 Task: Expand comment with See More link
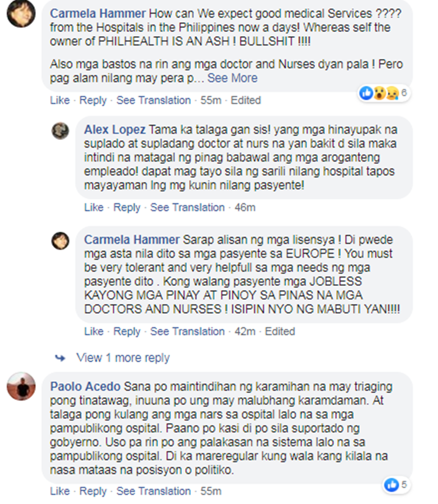click(x=232, y=78)
